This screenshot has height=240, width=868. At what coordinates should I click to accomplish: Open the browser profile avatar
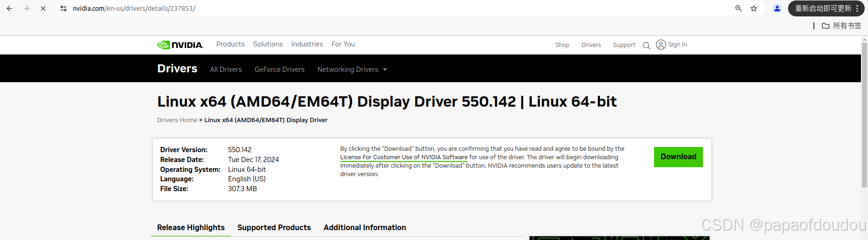pos(777,8)
